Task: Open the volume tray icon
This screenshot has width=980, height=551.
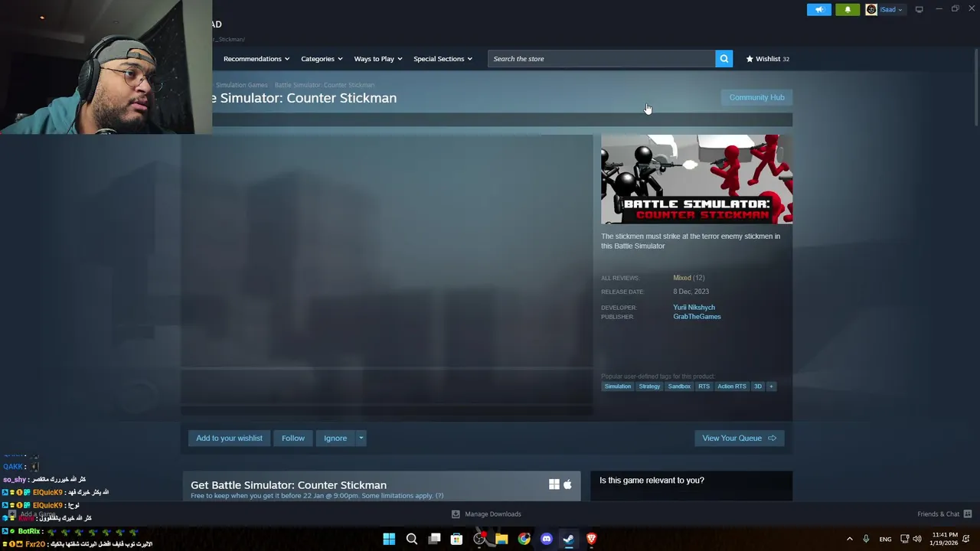Action: pyautogui.click(x=917, y=539)
